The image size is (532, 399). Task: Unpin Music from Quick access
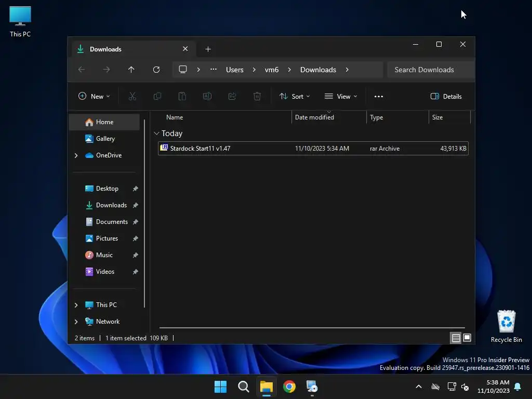pyautogui.click(x=136, y=255)
